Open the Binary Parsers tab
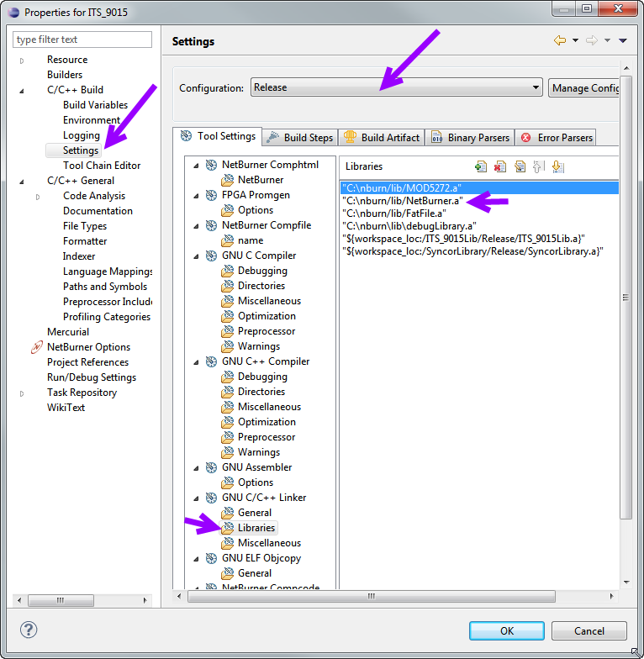This screenshot has height=659, width=644. pos(470,137)
